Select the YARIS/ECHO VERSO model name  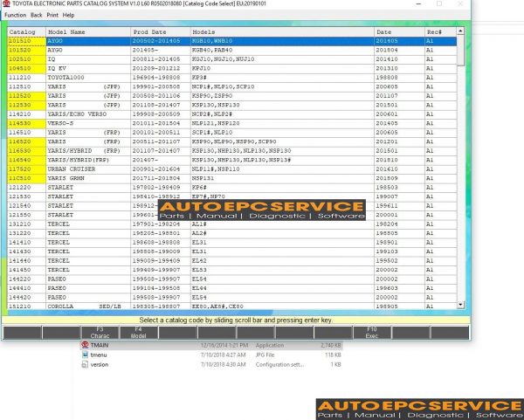click(77, 114)
